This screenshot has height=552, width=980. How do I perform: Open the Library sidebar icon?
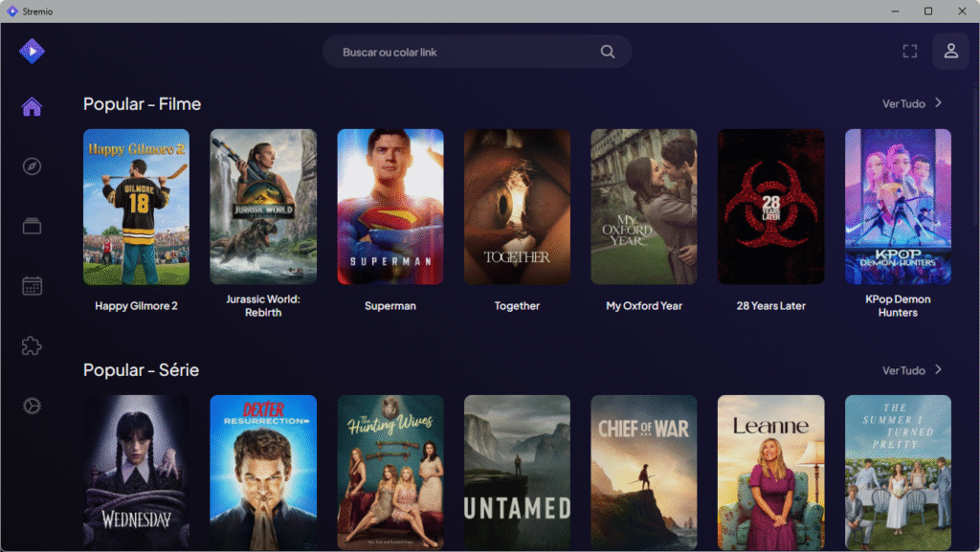click(32, 226)
